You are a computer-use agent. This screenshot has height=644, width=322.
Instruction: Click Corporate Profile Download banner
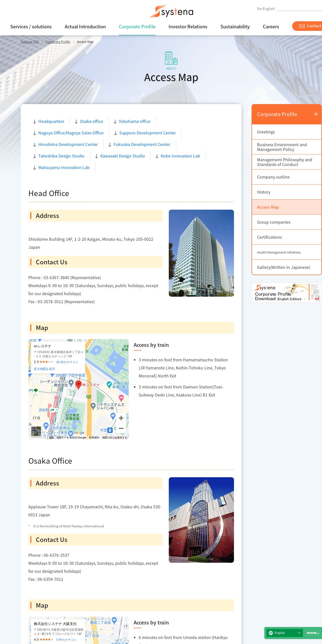tap(287, 293)
